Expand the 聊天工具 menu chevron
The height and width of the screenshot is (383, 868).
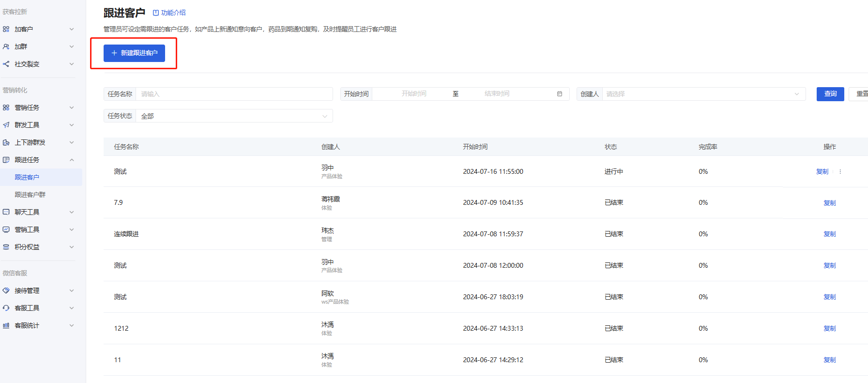click(72, 212)
